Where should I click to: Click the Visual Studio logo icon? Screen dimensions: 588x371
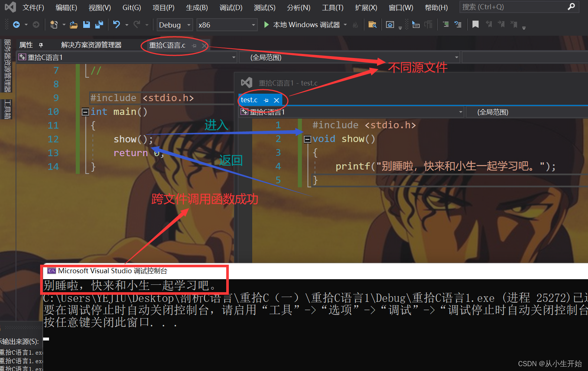[x=10, y=7]
